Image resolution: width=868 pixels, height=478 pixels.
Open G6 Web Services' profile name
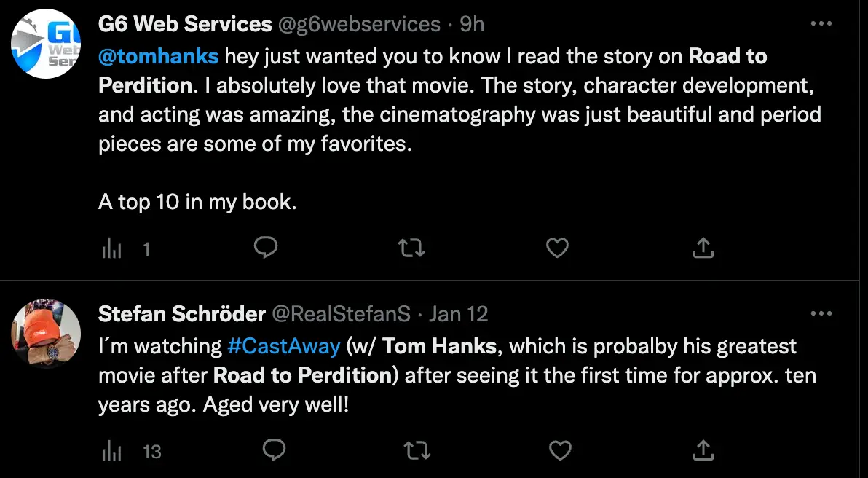[184, 23]
